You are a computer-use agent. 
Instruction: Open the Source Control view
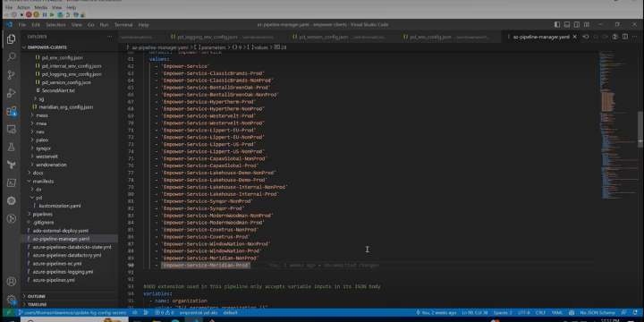[11, 75]
